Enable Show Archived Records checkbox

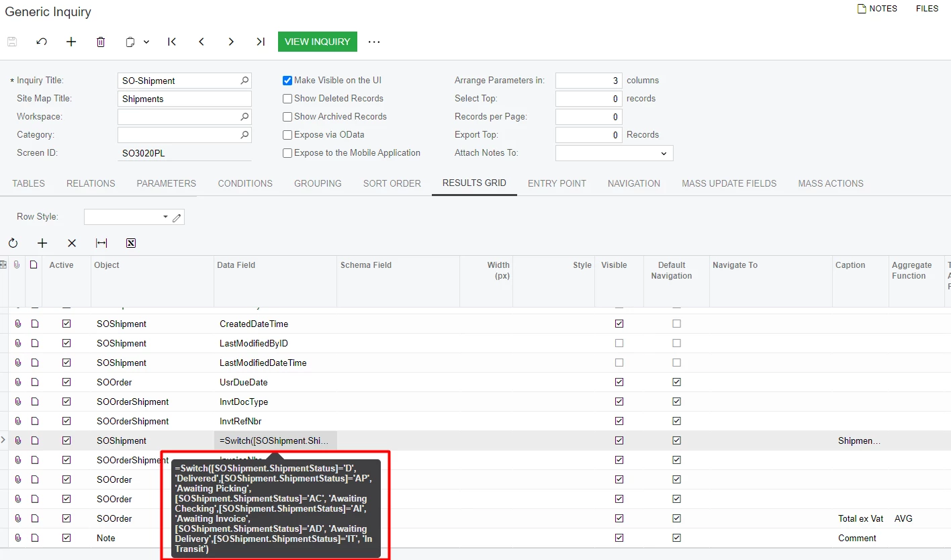(287, 117)
